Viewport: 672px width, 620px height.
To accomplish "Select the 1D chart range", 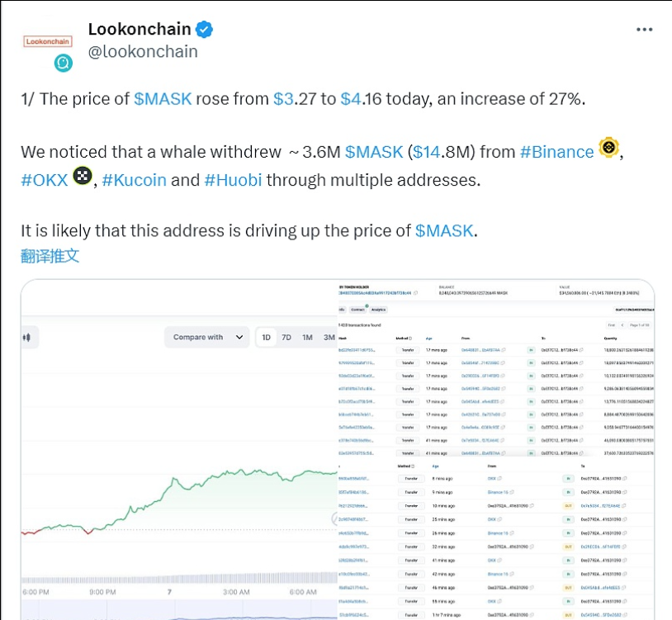I will coord(266,337).
